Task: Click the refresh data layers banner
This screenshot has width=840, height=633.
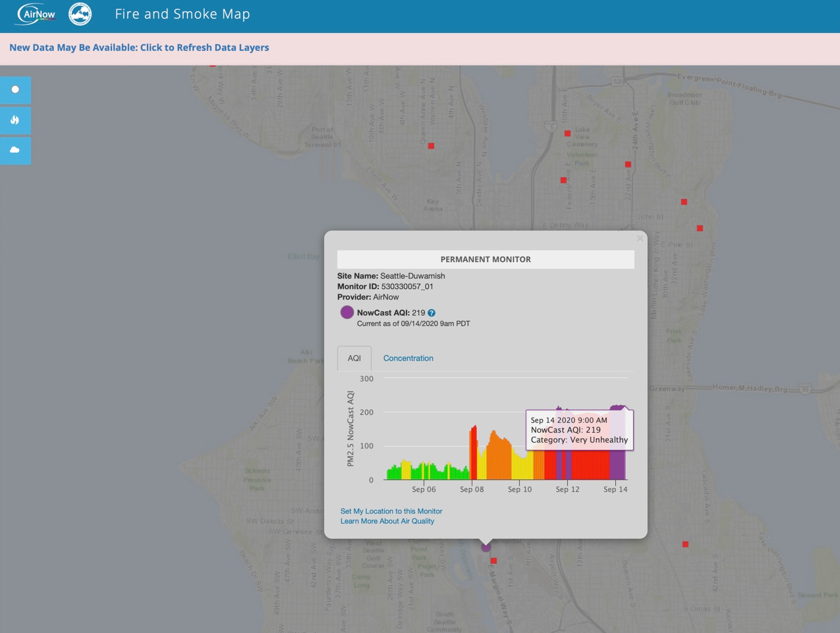Action: (x=139, y=47)
